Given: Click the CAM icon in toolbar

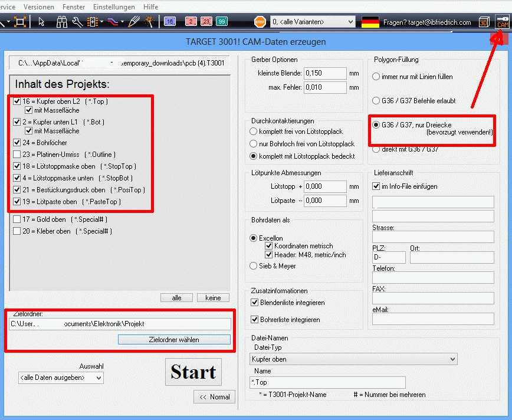Looking at the screenshot, I should coord(503,22).
